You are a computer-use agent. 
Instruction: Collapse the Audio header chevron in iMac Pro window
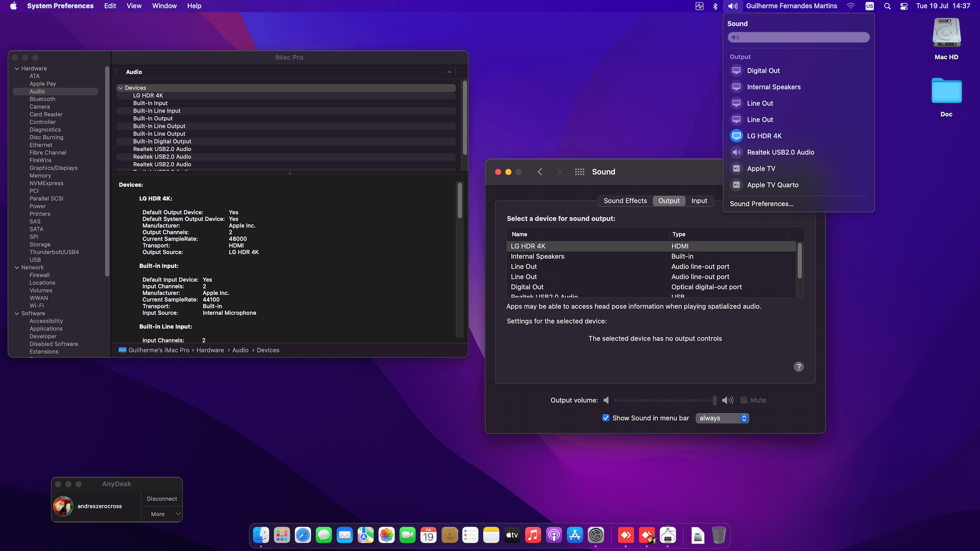pyautogui.click(x=449, y=72)
